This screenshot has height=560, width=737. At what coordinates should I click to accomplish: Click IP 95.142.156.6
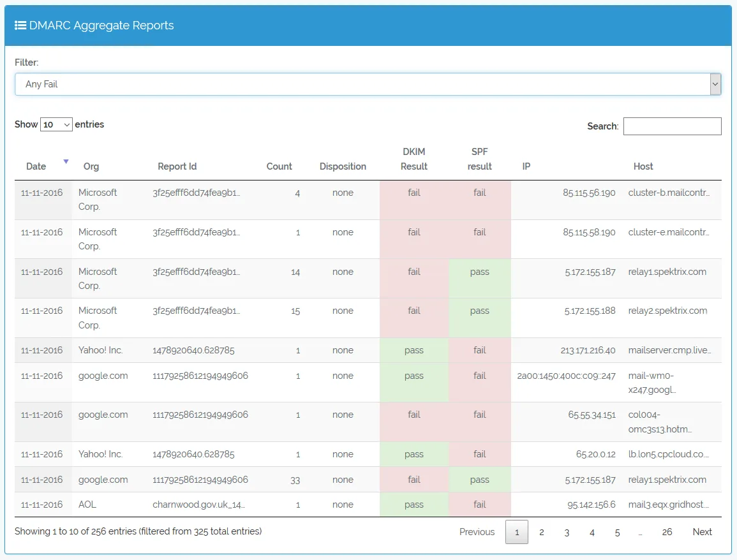pos(592,505)
